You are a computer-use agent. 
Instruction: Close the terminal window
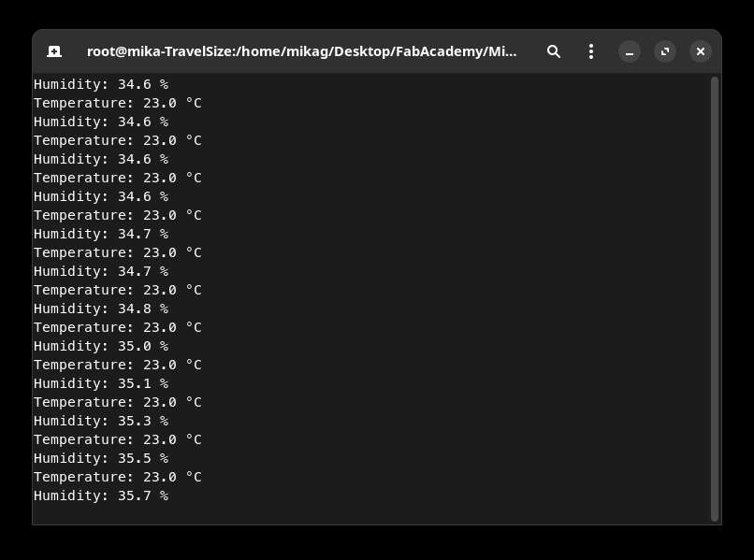[701, 51]
